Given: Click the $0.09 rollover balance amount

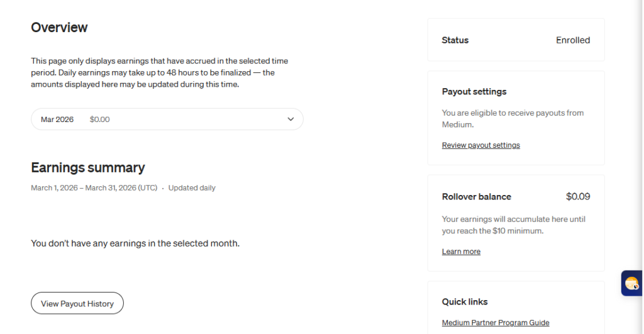Looking at the screenshot, I should click(x=577, y=196).
